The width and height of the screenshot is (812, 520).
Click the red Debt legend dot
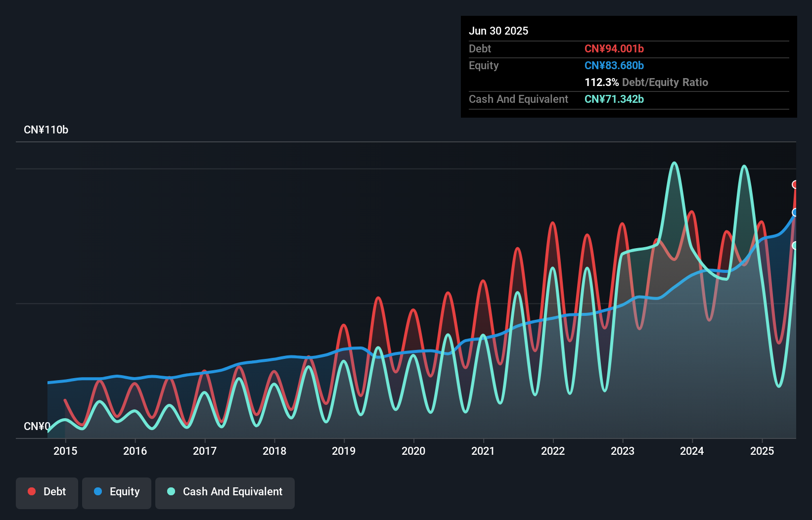[31, 491]
